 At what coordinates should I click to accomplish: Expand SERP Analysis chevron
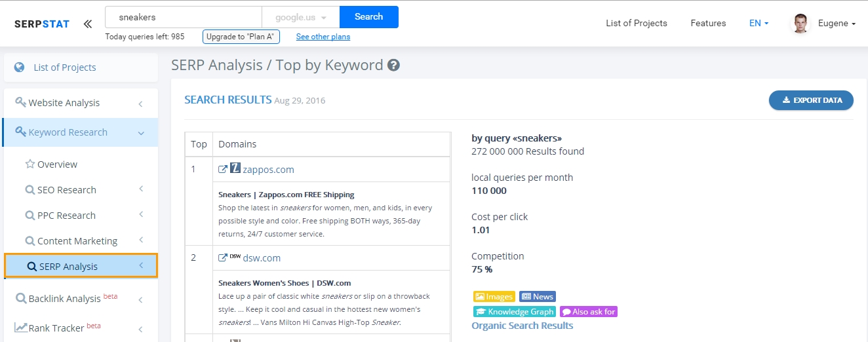click(x=141, y=265)
